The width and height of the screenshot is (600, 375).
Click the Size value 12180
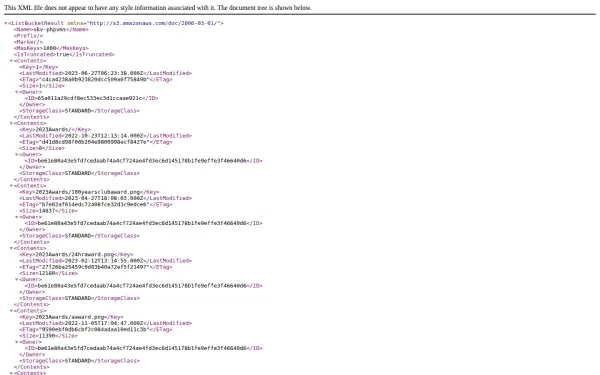[x=48, y=273]
